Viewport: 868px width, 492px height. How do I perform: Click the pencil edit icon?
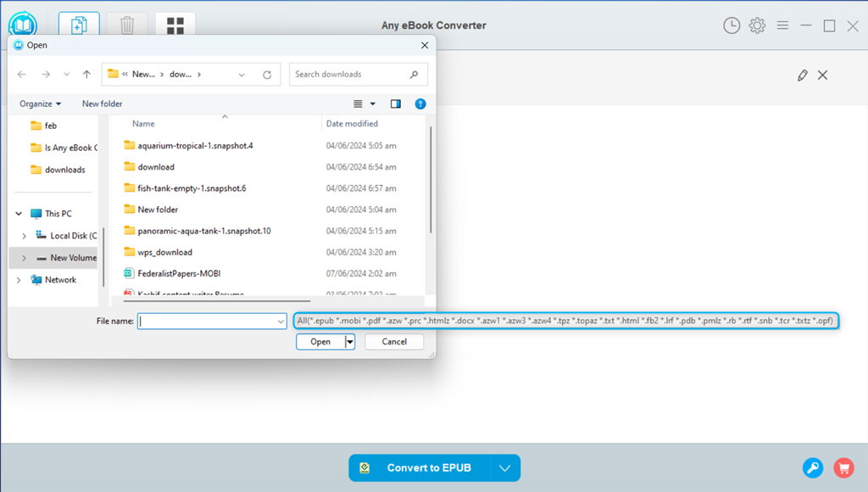coord(802,75)
